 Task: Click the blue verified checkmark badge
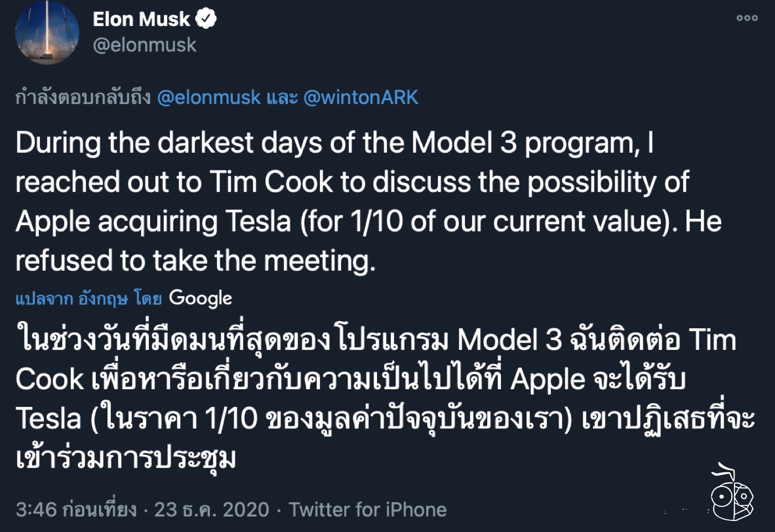206,19
